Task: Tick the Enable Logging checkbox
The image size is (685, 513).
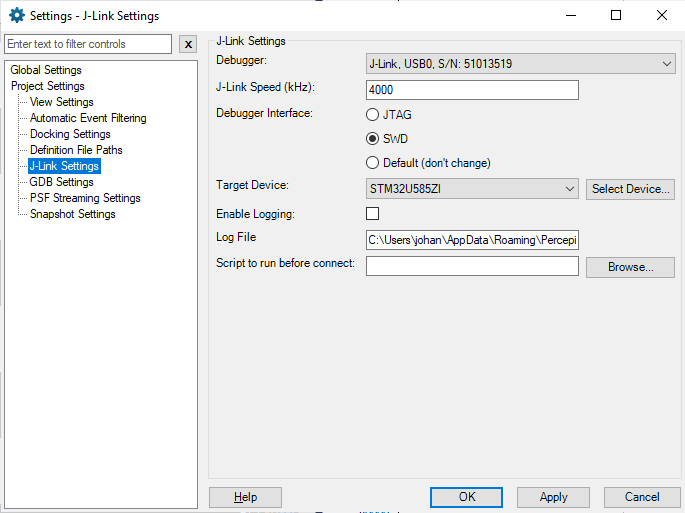Action: [373, 214]
